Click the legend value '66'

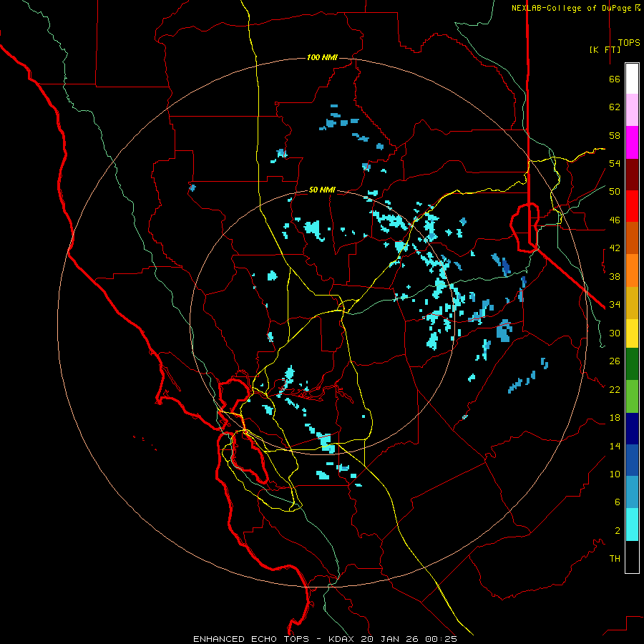(615, 79)
